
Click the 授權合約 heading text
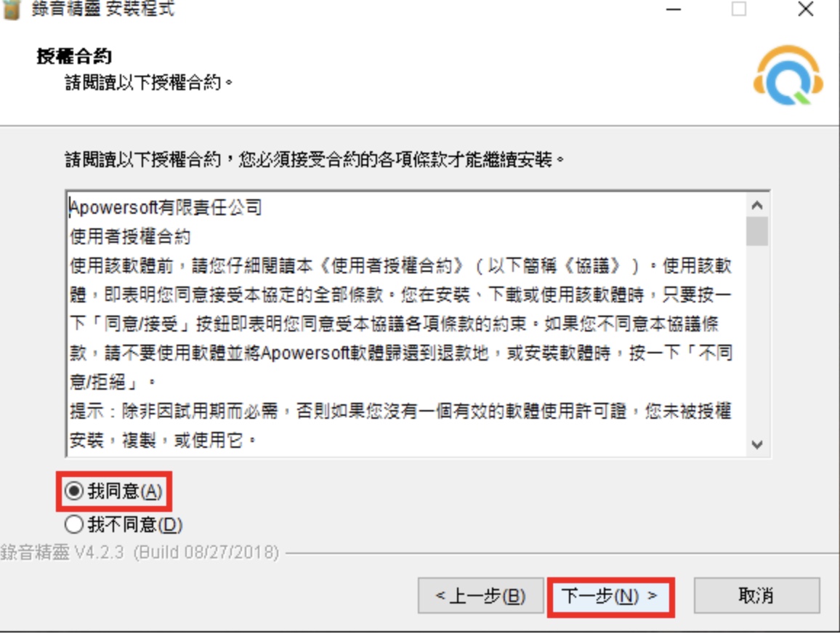74,56
